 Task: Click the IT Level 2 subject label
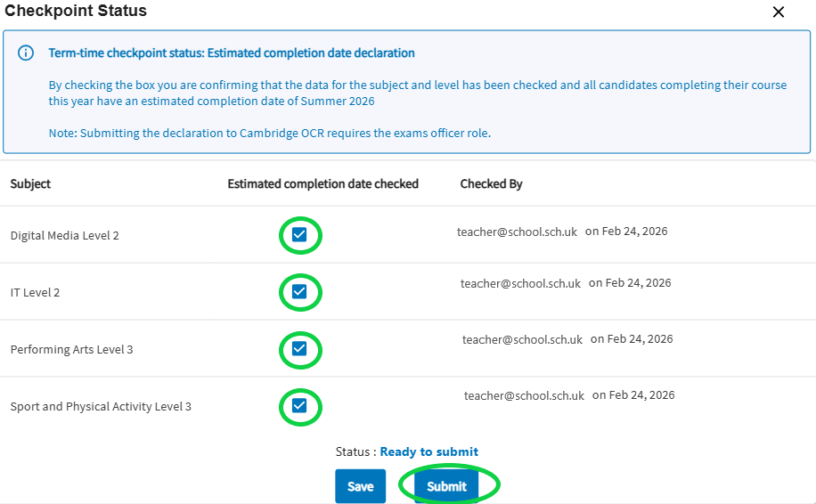[x=35, y=293]
